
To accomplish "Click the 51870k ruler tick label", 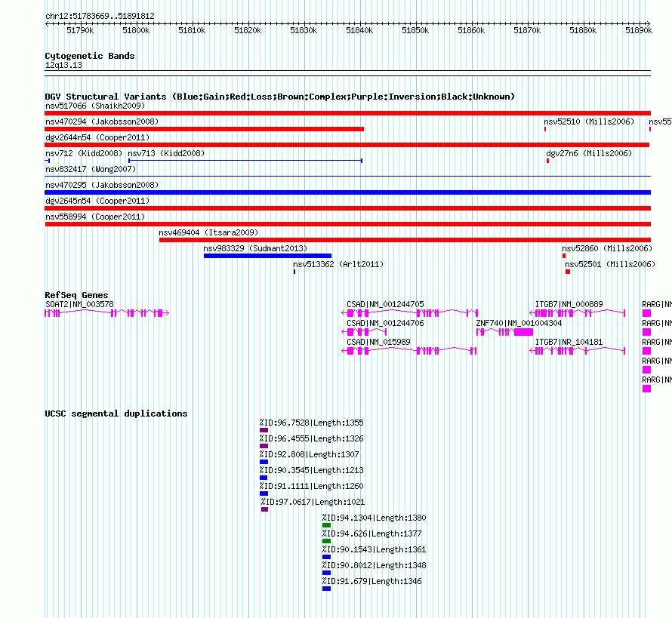I will click(527, 30).
